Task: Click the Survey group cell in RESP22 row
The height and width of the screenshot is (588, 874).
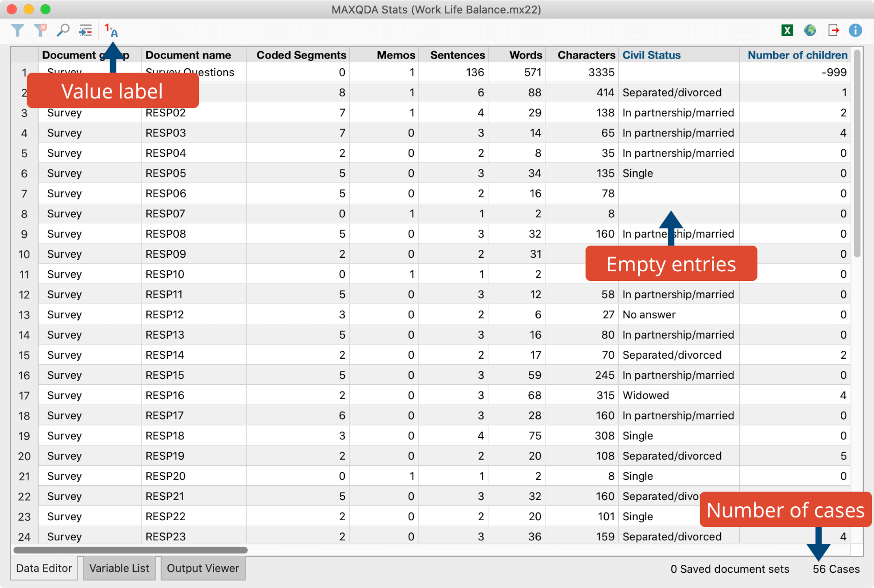Action: (90, 516)
